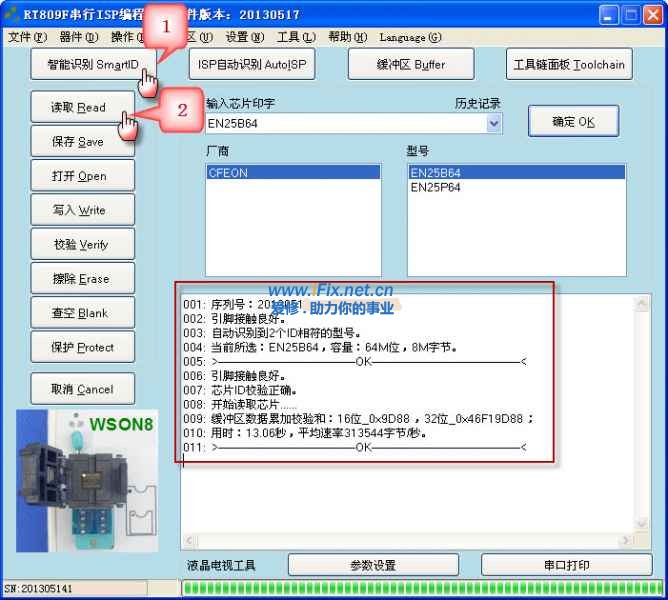Click log horizontal scrollbar right arrow

tap(626, 540)
